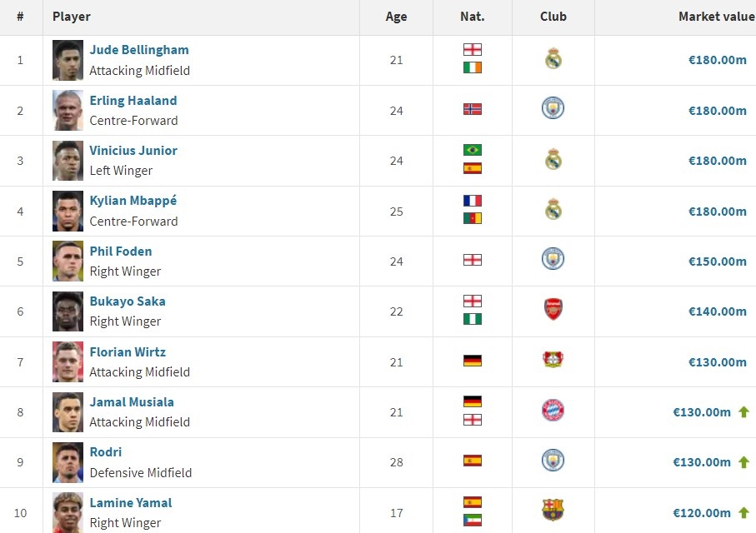Viewport: 756px width, 533px height.
Task: Click Bayern Munich crest in Musiala's row
Action: 553,410
